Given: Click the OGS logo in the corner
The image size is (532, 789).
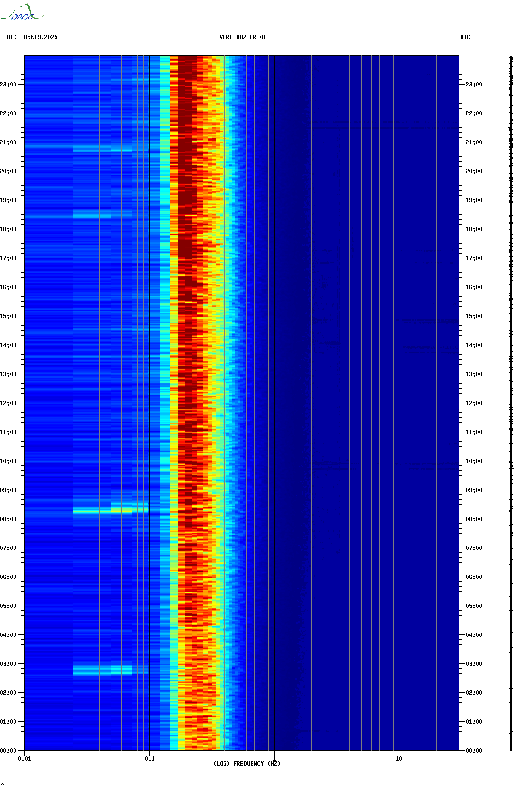Looking at the screenshot, I should coord(22,12).
